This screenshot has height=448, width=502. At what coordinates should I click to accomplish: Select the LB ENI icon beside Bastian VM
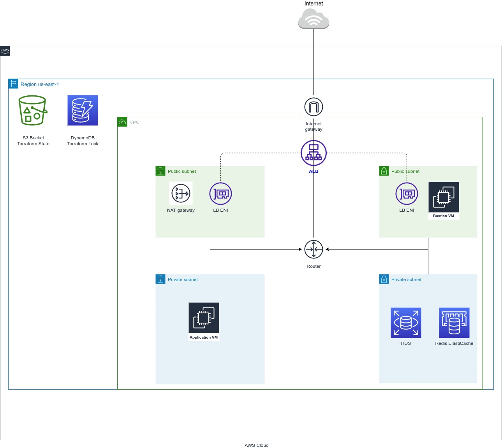point(407,193)
